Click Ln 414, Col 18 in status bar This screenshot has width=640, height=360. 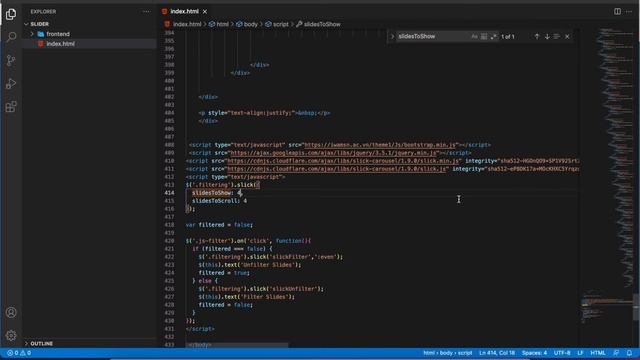(497, 353)
